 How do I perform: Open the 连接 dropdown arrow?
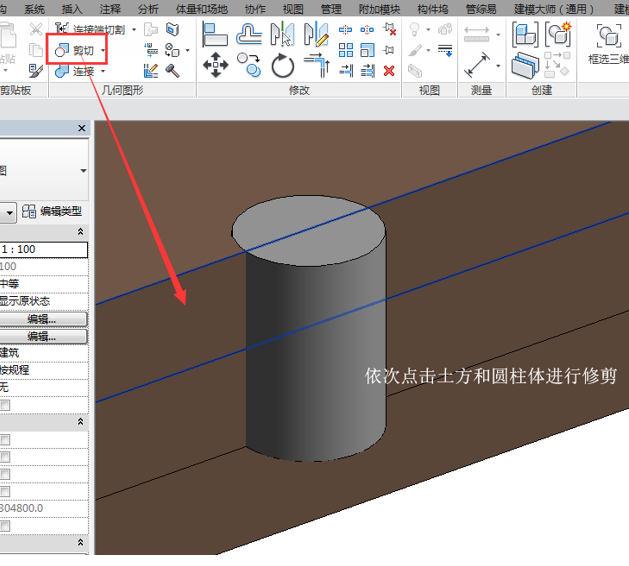coord(103,71)
